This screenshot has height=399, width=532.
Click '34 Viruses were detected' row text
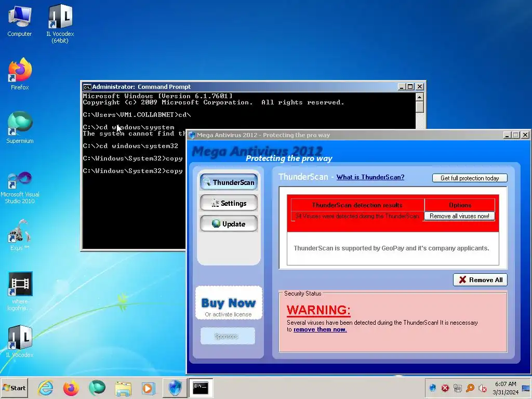coord(357,216)
